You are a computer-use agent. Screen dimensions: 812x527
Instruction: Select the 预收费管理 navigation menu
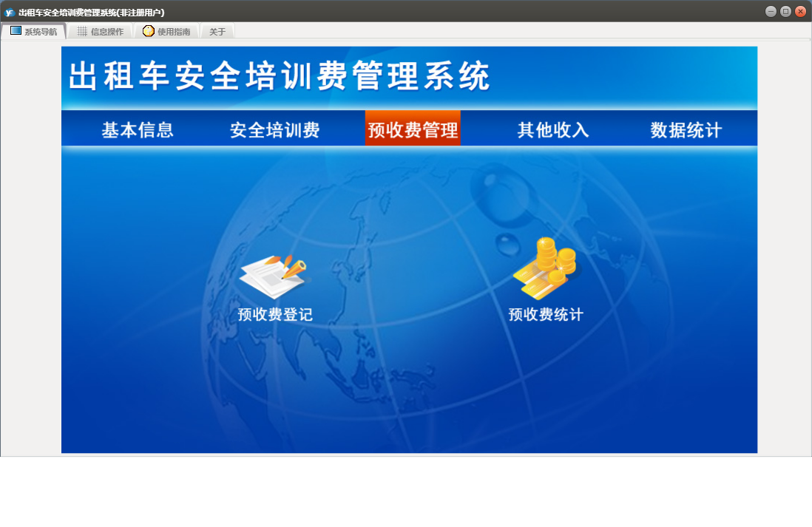coord(413,129)
